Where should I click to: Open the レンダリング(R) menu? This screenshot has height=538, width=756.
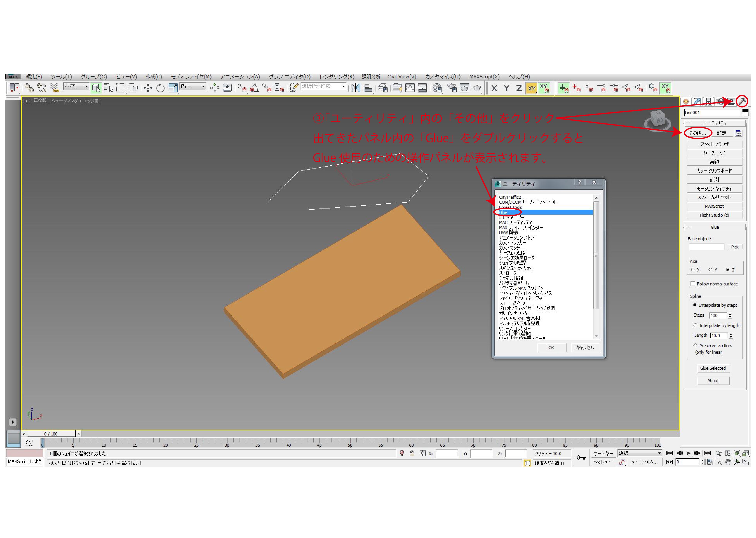pos(336,77)
